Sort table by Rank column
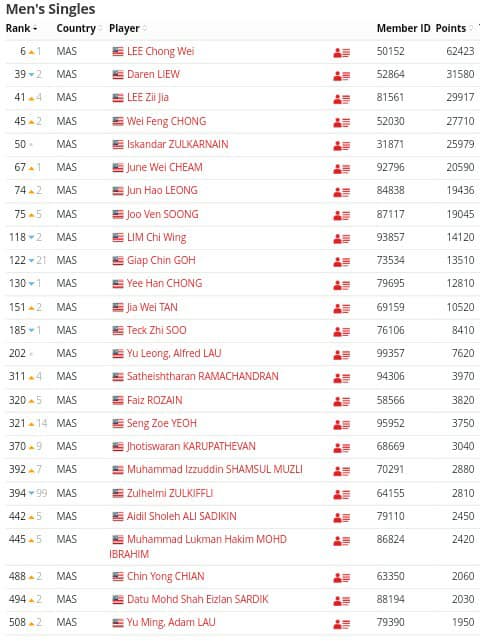The width and height of the screenshot is (480, 641). (22, 28)
